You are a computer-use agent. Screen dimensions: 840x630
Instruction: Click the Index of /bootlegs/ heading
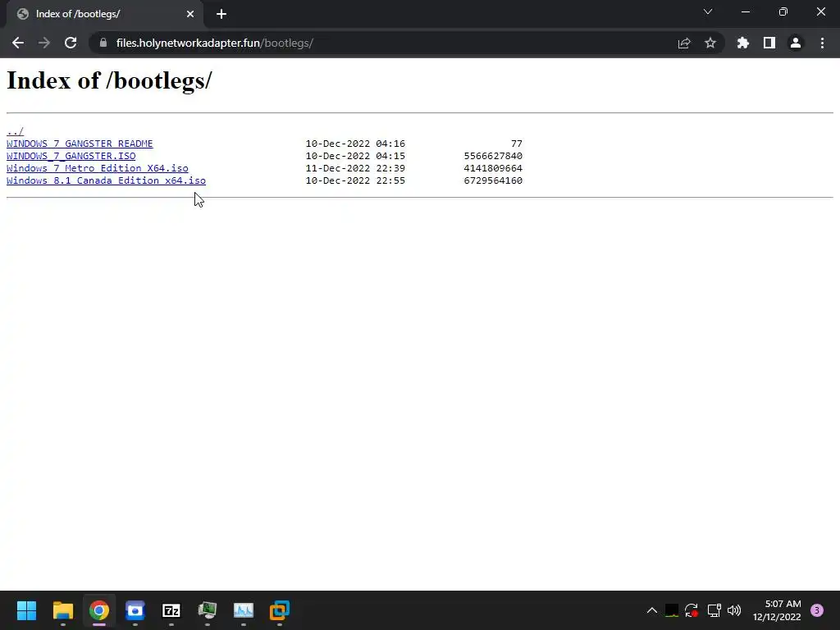[109, 80]
